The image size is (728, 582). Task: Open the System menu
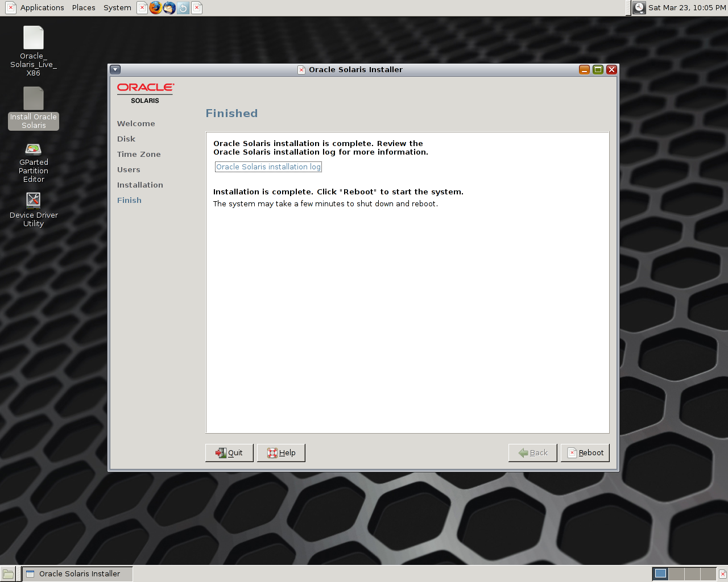pos(117,8)
